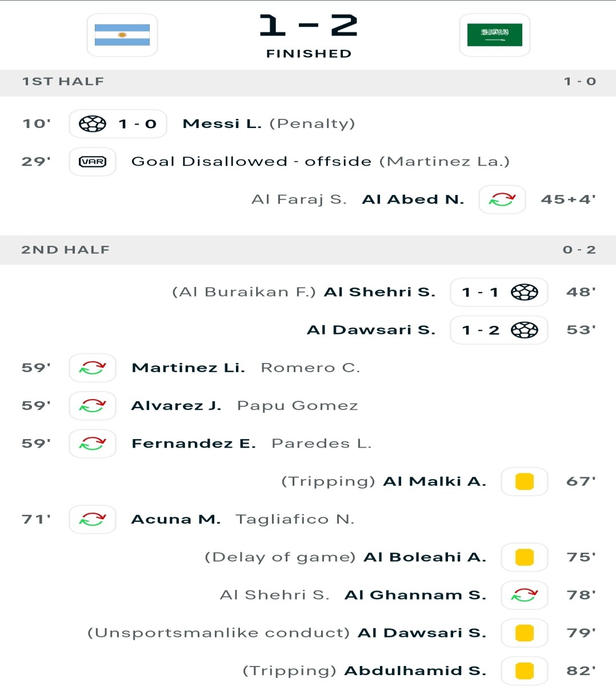Tap the substitution icon beside Acuna M.
Viewport: 616px width, 686px height.
tap(93, 520)
